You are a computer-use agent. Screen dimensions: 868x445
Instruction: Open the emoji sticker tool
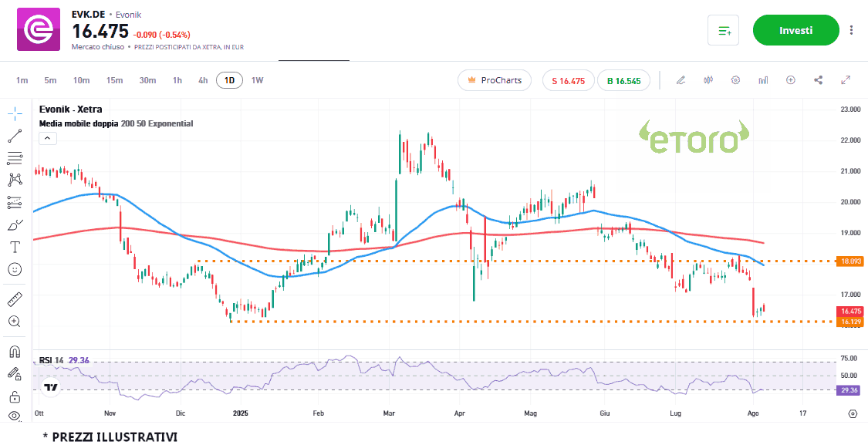coord(15,269)
